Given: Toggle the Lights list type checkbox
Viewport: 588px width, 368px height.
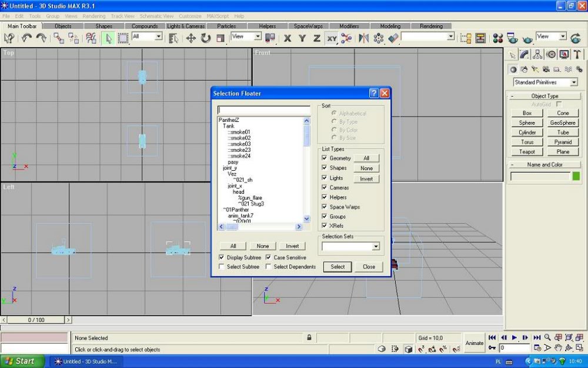Looking at the screenshot, I should click(325, 178).
